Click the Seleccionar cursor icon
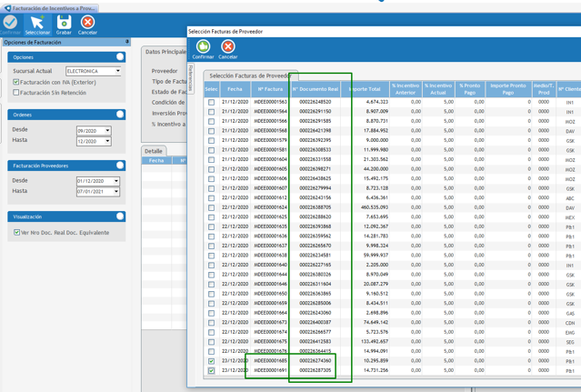 pyautogui.click(x=37, y=23)
